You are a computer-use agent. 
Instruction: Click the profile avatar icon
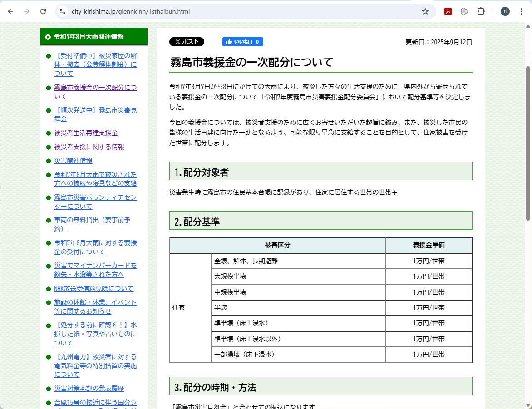tap(505, 11)
